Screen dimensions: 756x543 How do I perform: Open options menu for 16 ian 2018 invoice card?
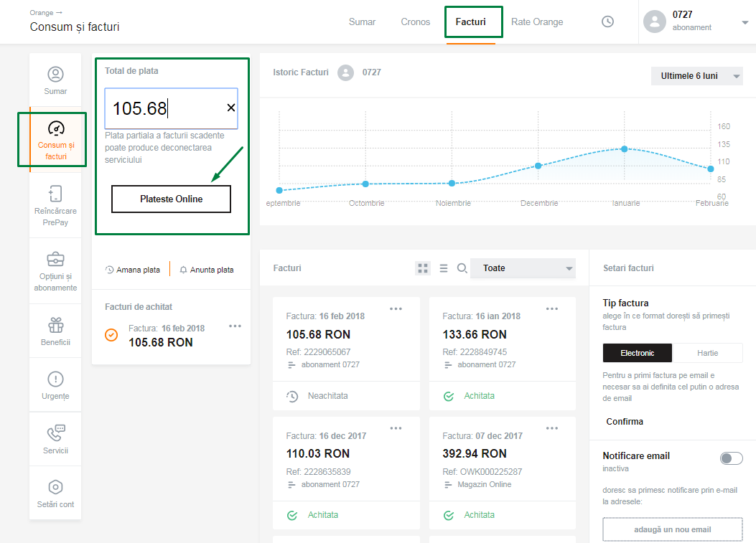click(x=552, y=309)
